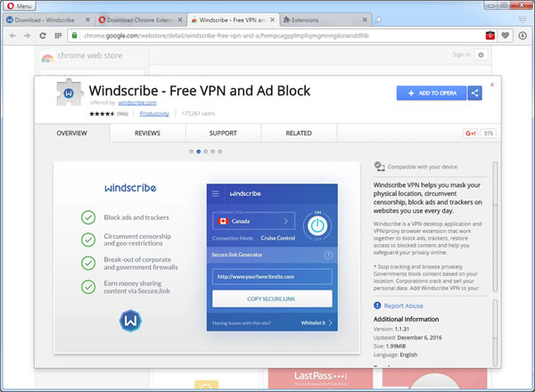Viewport: 535px width, 392px height.
Task: Click the COPY SECURE.LINK button
Action: (272, 299)
